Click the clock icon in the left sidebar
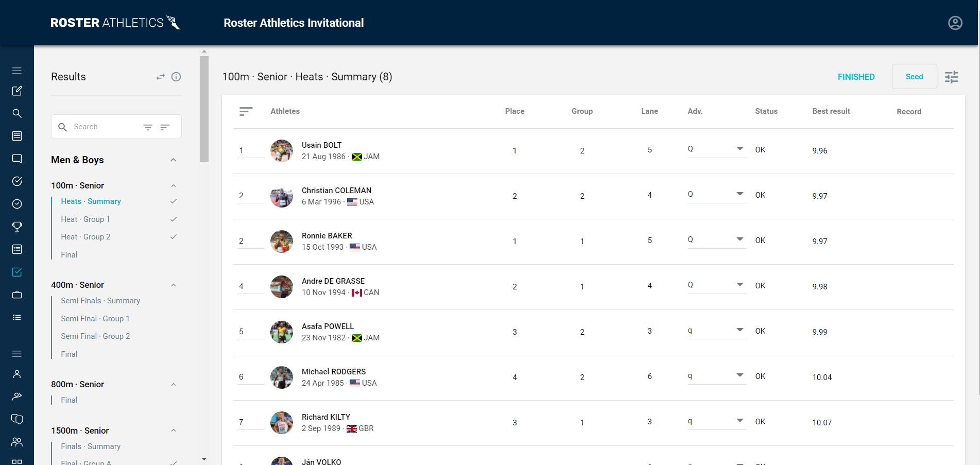 tap(17, 204)
